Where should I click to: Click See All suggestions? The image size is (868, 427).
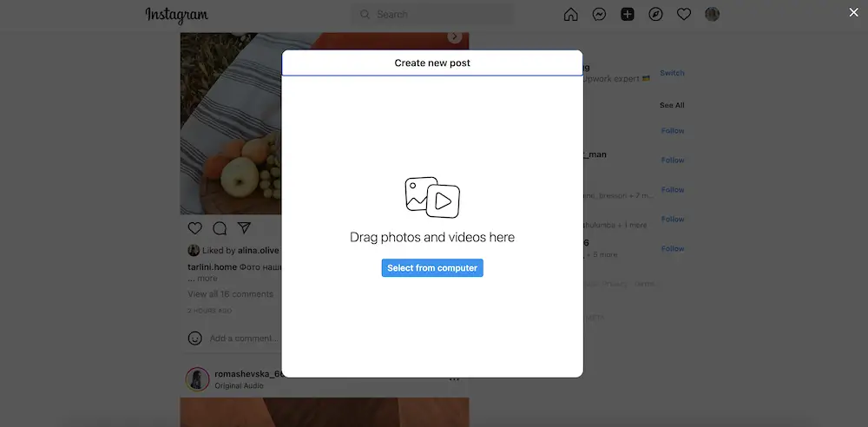pyautogui.click(x=672, y=105)
